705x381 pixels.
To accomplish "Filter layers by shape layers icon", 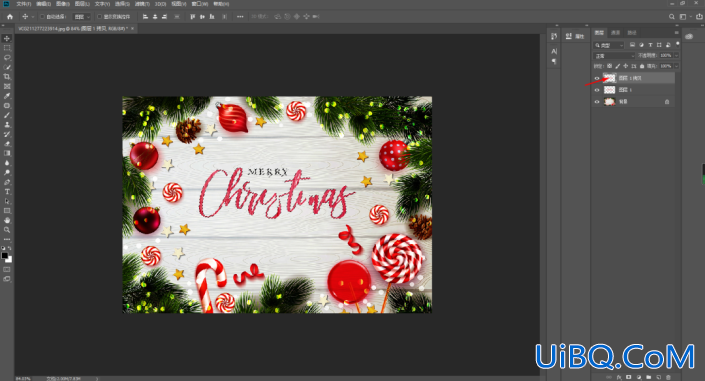I will coord(659,45).
